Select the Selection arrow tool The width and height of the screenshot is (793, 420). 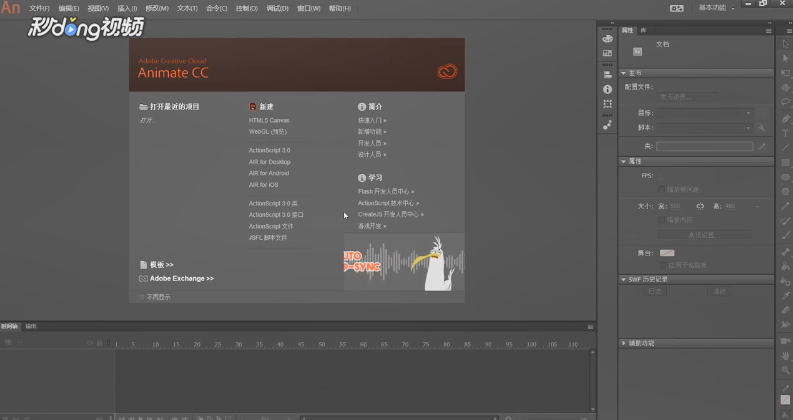tap(785, 45)
